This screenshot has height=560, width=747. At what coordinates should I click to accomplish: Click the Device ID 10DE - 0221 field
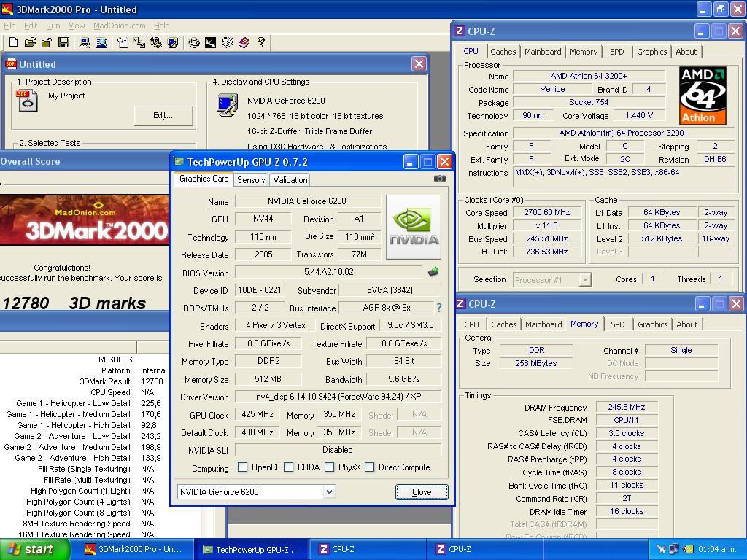pos(260,290)
